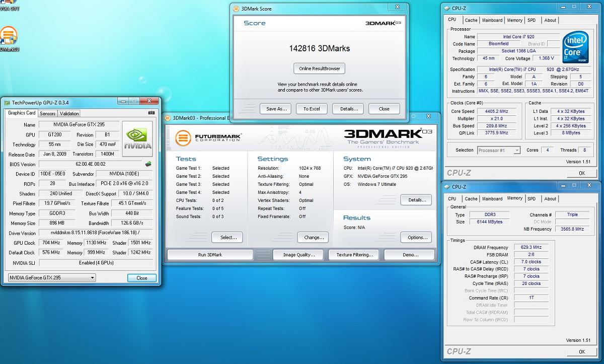Viewport: 604px width, 364px height.
Task: Open Cache tab in lower CPU-Z window
Action: pos(471,198)
